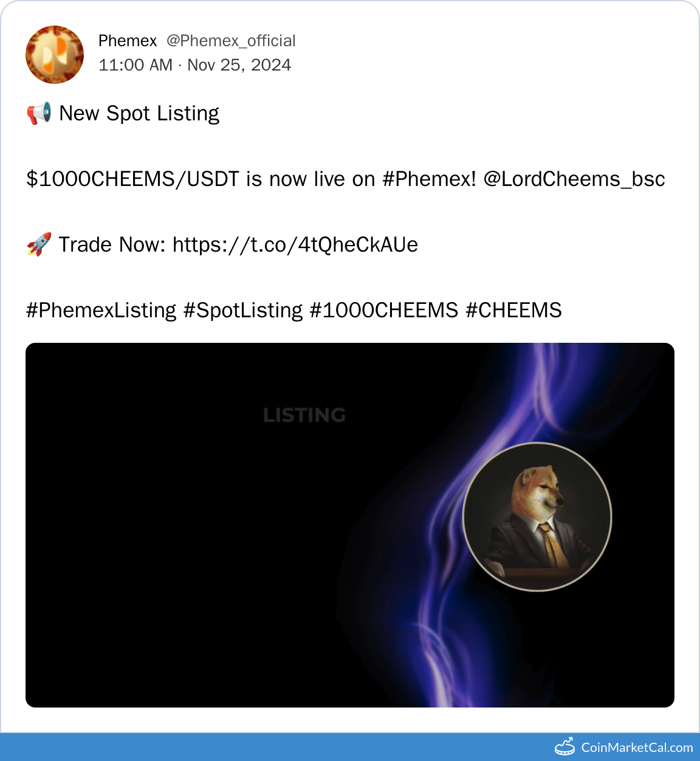The height and width of the screenshot is (761, 700).
Task: Open the #1000CHEEMS hashtag
Action: point(384,311)
